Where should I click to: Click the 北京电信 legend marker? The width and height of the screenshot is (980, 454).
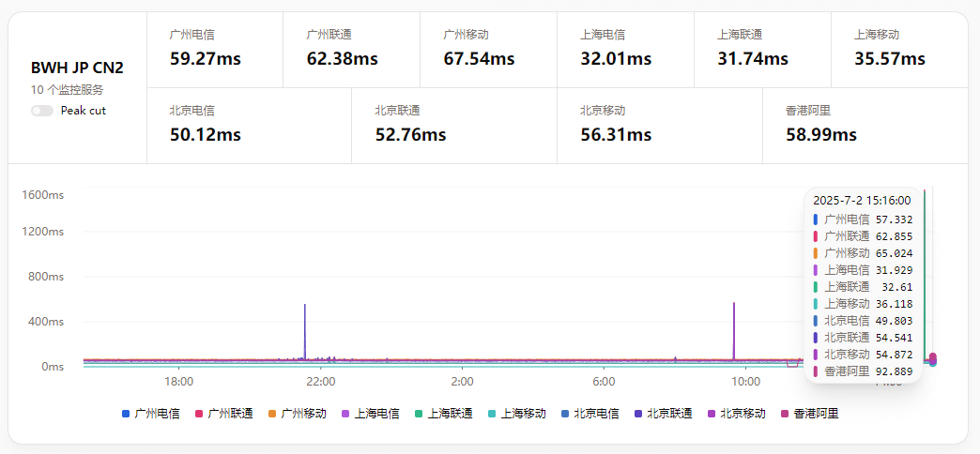[565, 413]
